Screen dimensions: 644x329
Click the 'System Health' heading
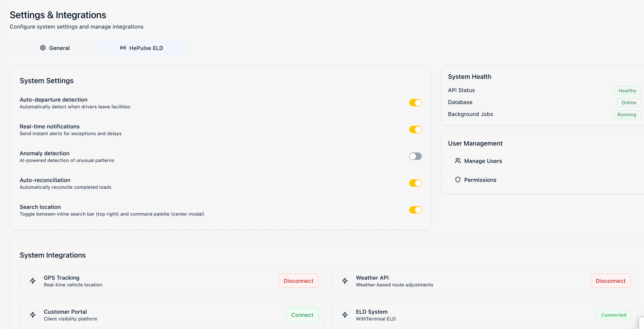(x=469, y=77)
